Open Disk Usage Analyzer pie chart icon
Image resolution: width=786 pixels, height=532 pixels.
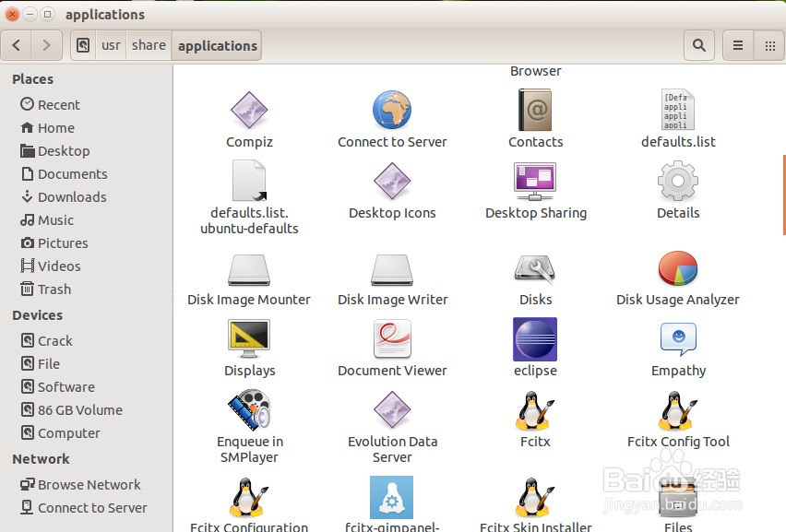(x=678, y=268)
